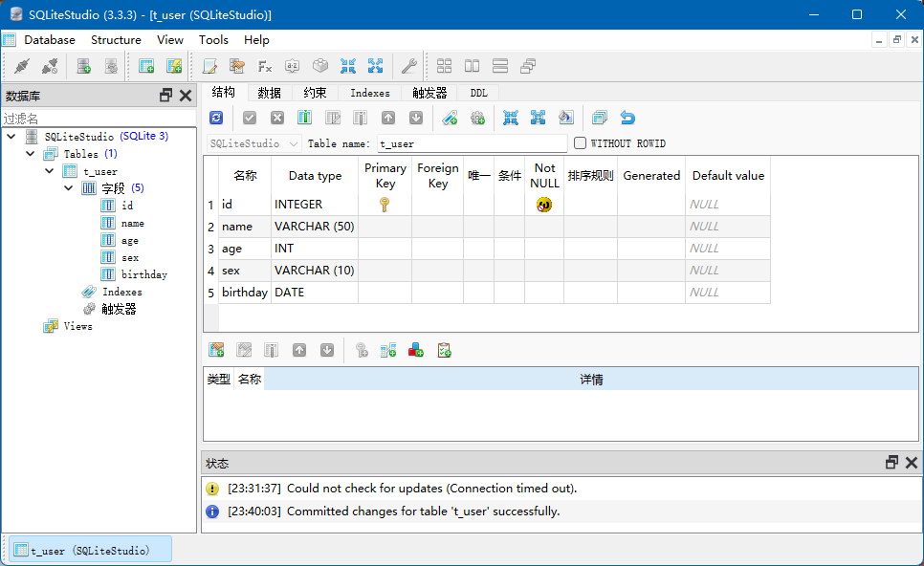Click the tile windows grid icon
Screen dimensions: 924x566
[x=445, y=66]
